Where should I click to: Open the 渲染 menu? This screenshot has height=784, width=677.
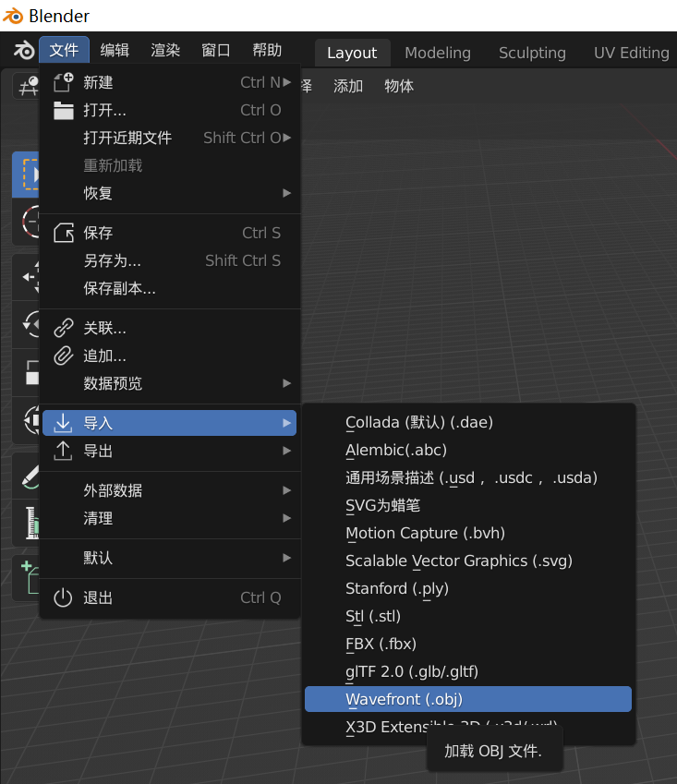(165, 50)
